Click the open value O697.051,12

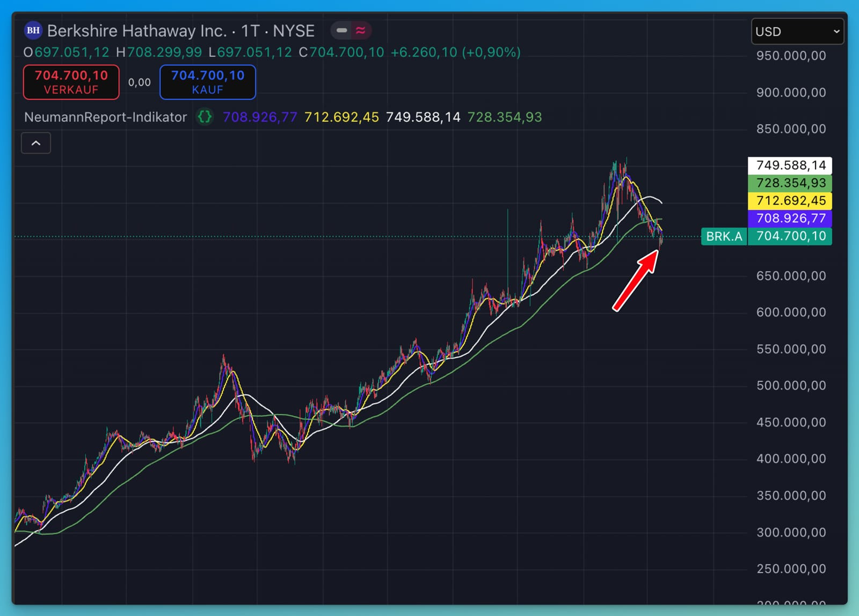click(x=66, y=53)
